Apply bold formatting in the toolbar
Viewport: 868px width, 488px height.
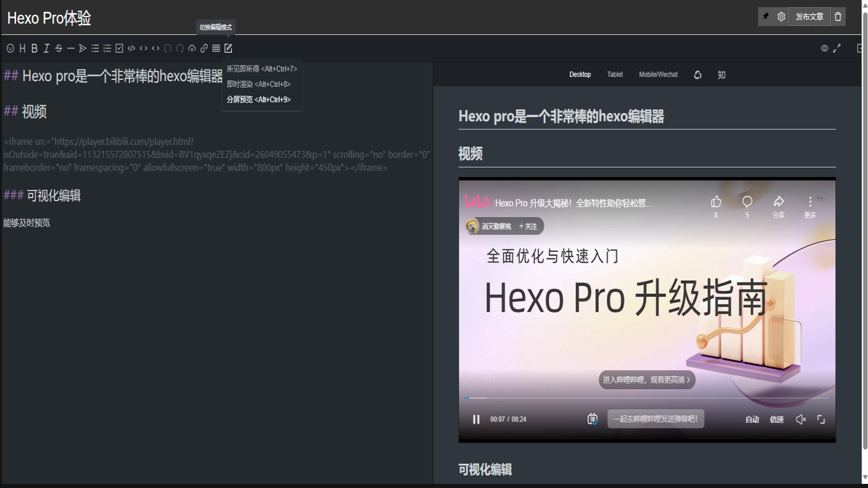pos(34,49)
